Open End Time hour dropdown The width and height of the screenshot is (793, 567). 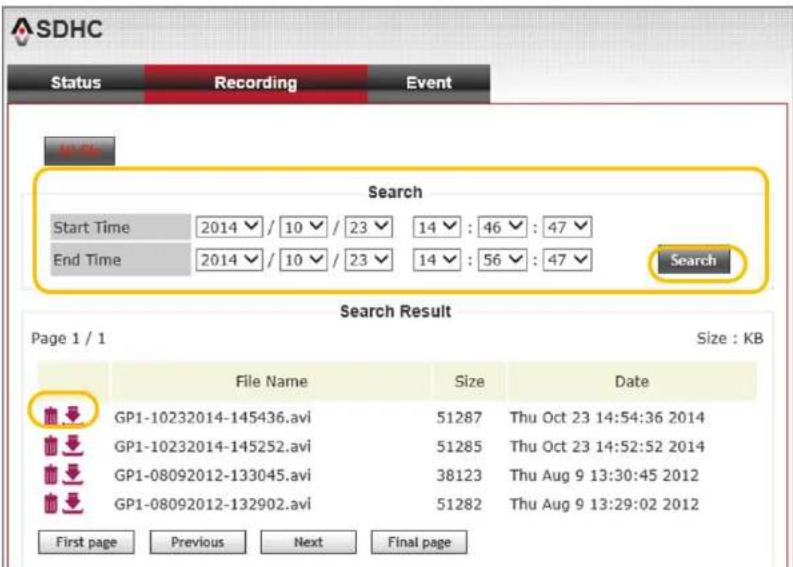tap(436, 260)
